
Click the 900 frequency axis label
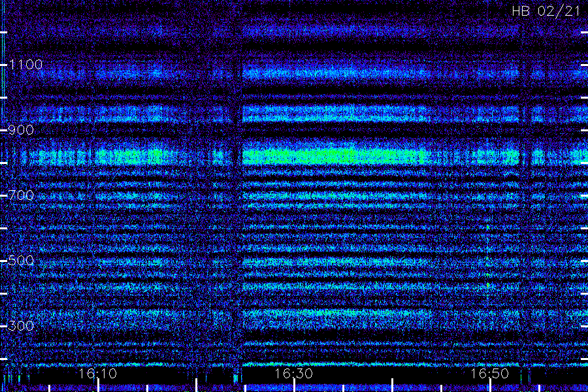tap(21, 130)
